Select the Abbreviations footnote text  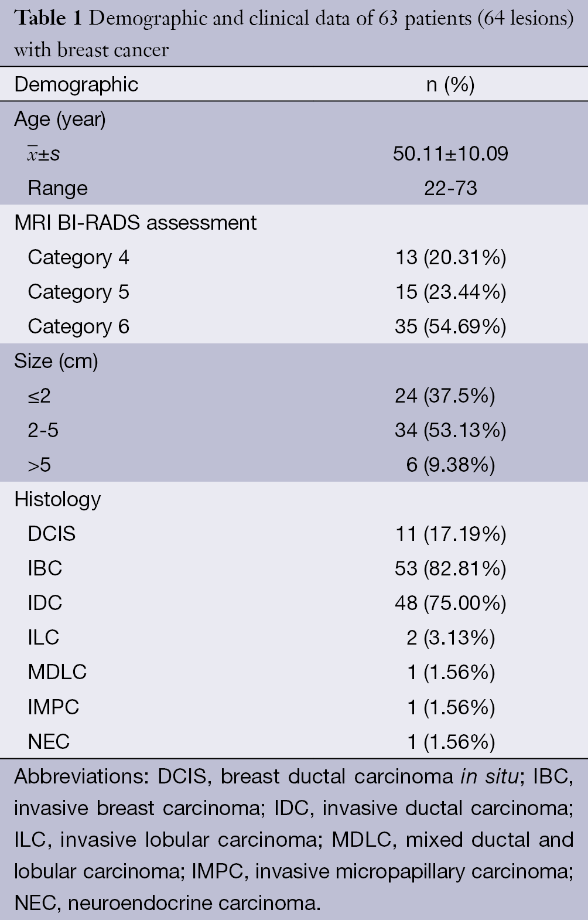tap(294, 840)
